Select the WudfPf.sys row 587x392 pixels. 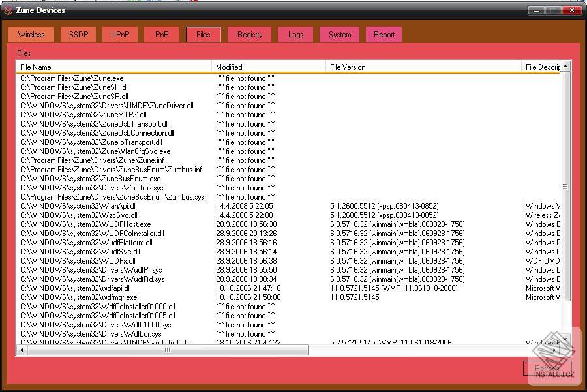[x=288, y=270]
